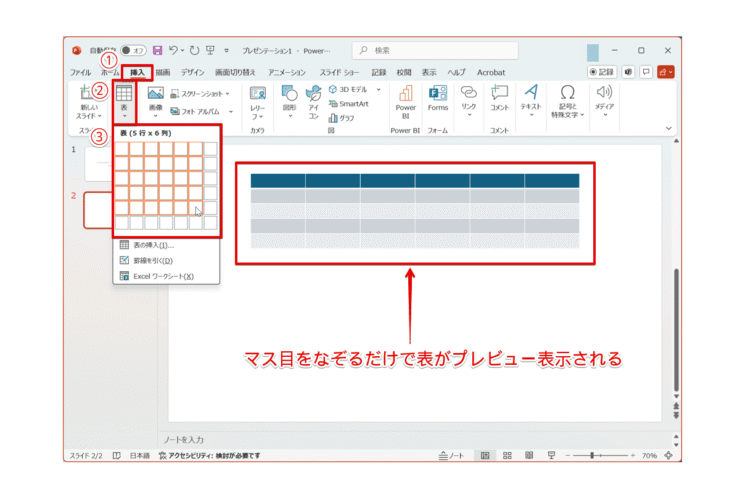This screenshot has width=740, height=493.
Task: Switch to the Acrobat tab
Action: tap(491, 72)
